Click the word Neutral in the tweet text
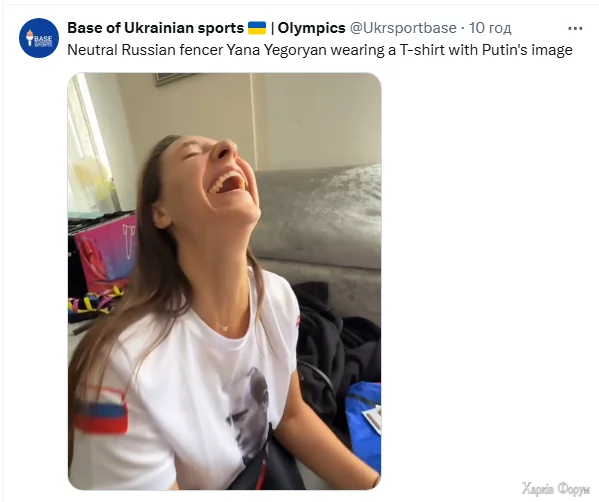This screenshot has width=599, height=502. [92, 50]
